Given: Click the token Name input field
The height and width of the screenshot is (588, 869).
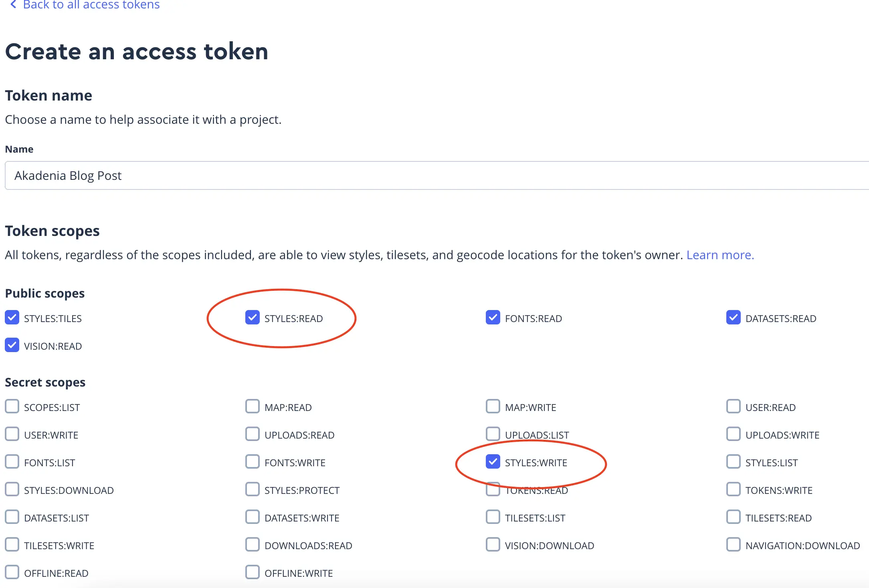Looking at the screenshot, I should point(437,175).
